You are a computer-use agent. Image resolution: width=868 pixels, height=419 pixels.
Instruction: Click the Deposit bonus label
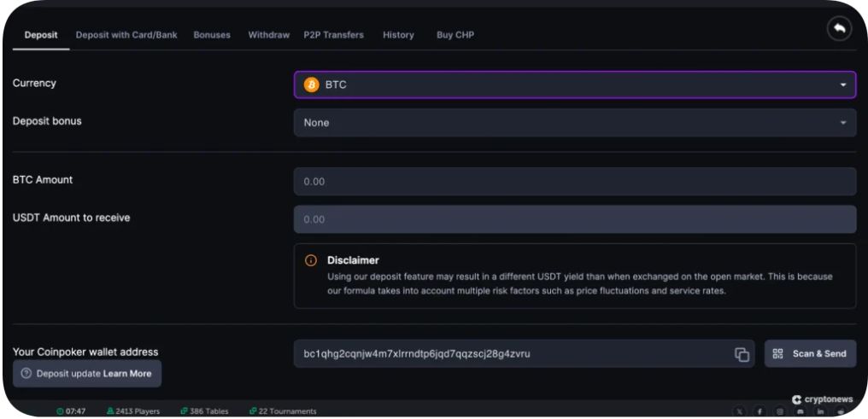(x=47, y=121)
